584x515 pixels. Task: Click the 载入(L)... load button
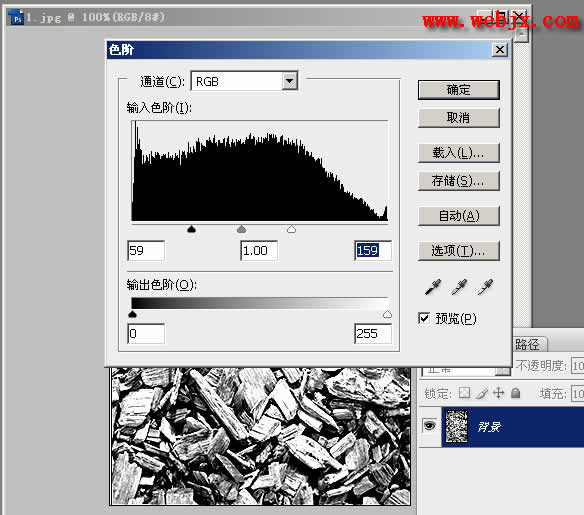click(x=458, y=153)
